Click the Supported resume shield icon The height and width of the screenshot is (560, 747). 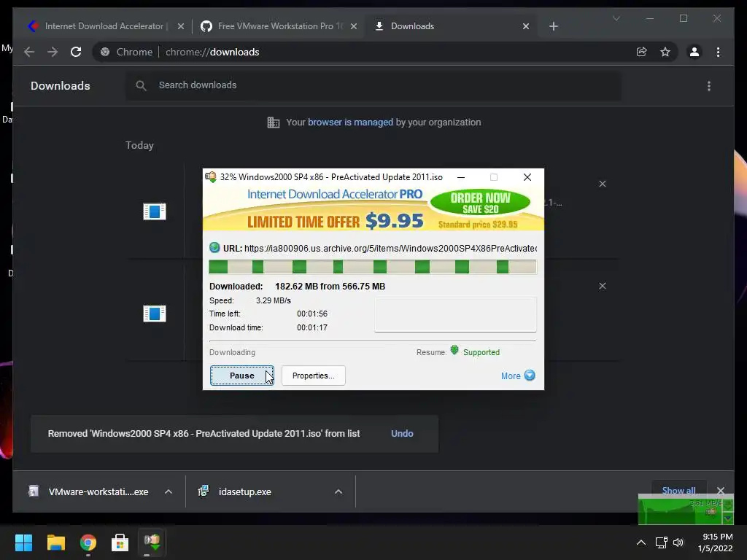point(454,351)
